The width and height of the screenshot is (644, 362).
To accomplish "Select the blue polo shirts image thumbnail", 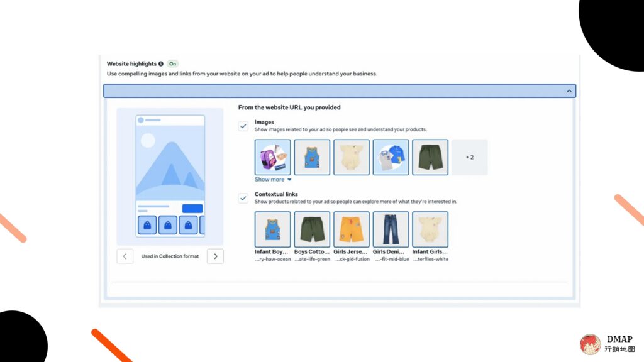I will [x=391, y=157].
